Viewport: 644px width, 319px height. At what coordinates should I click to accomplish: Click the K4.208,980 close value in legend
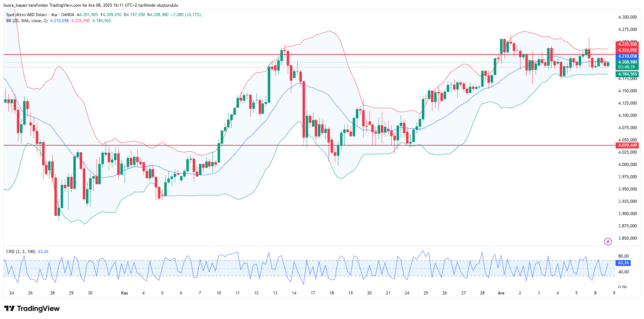click(x=158, y=15)
